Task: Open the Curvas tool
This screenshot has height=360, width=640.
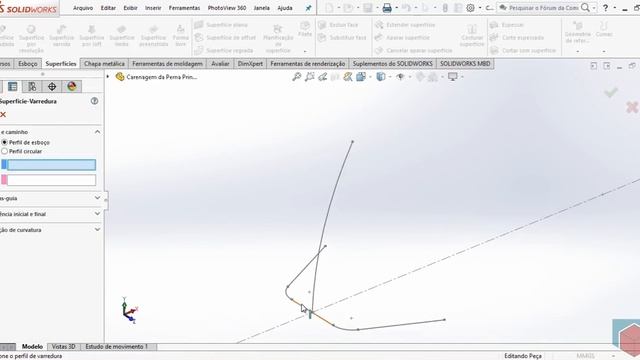Action: pos(604,29)
